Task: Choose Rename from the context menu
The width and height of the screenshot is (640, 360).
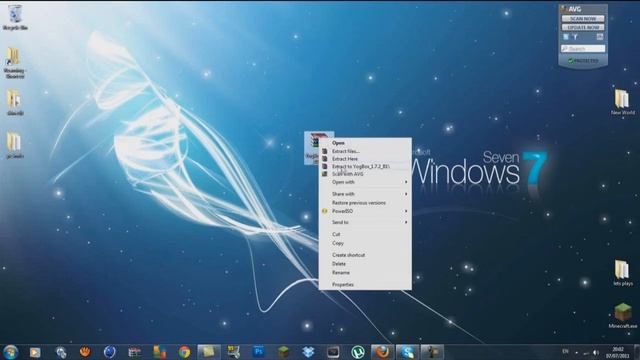Action: click(365, 273)
